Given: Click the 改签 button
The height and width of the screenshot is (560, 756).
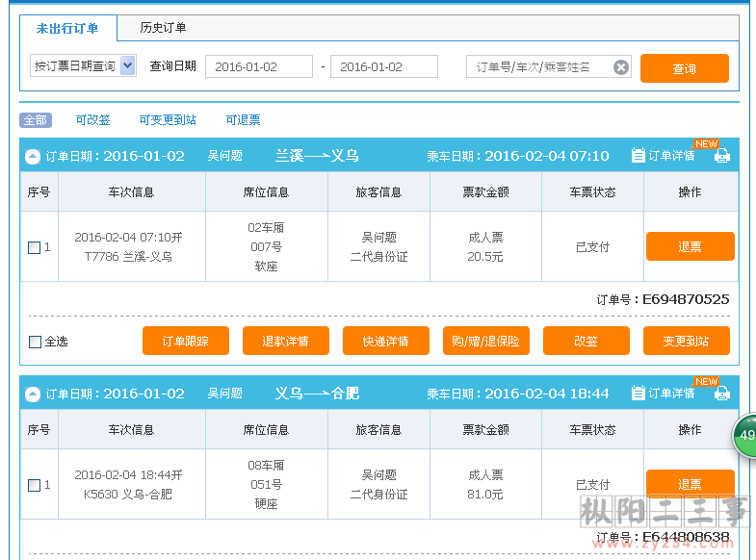Looking at the screenshot, I should (587, 341).
